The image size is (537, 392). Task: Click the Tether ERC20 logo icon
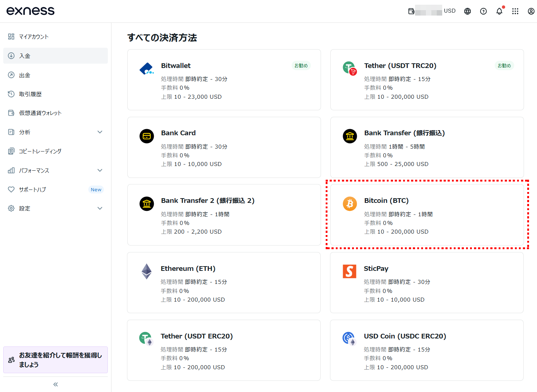[146, 339]
